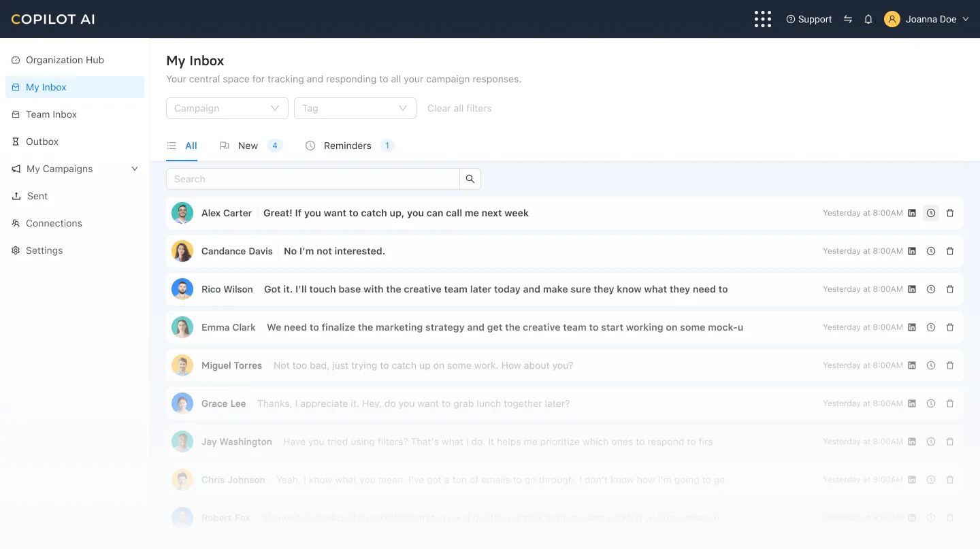This screenshot has height=549, width=980.
Task: Click the inbox Search input field
Action: [313, 179]
